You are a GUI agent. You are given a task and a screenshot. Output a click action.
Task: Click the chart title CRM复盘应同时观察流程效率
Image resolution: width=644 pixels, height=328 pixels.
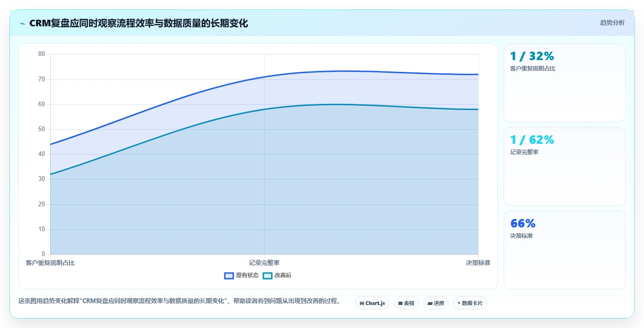point(138,23)
